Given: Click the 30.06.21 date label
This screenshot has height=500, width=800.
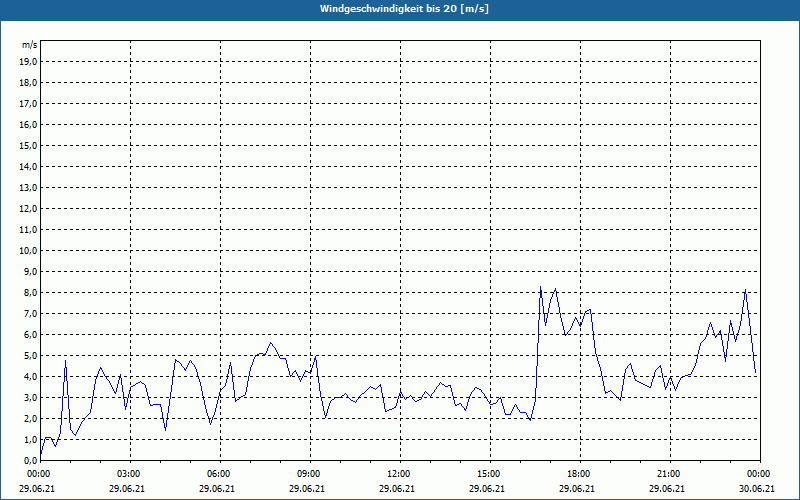Looking at the screenshot, I should pos(757,488).
